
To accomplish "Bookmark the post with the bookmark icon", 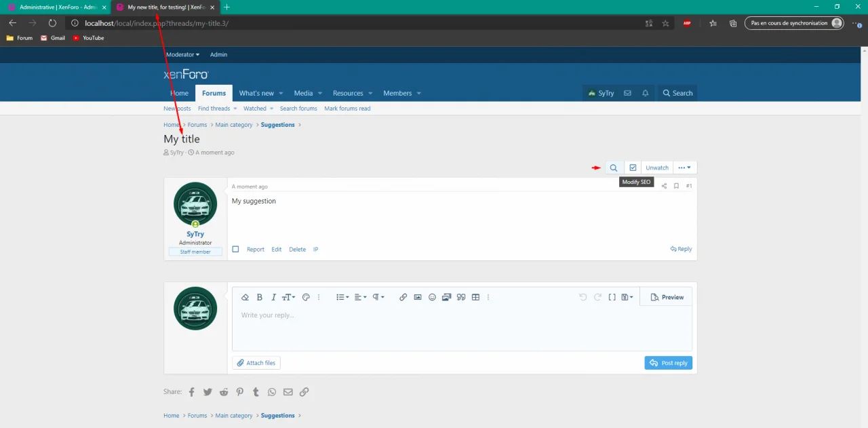I will pyautogui.click(x=676, y=186).
